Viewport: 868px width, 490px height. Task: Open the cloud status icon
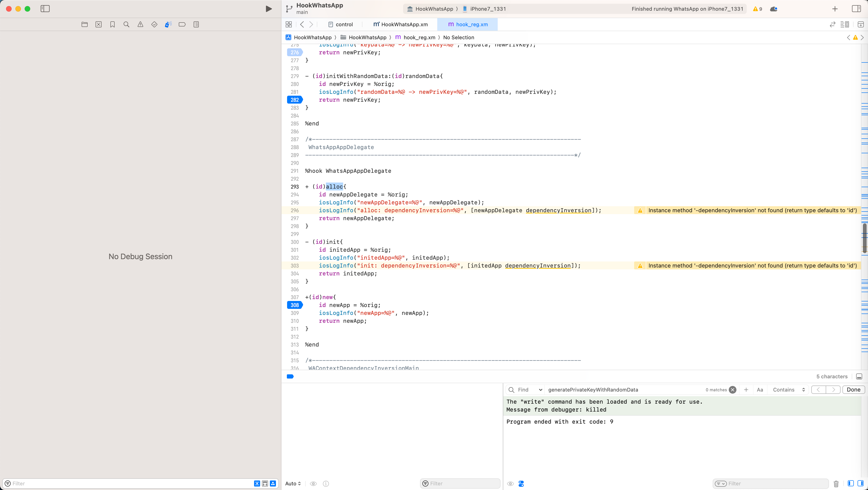(x=774, y=9)
